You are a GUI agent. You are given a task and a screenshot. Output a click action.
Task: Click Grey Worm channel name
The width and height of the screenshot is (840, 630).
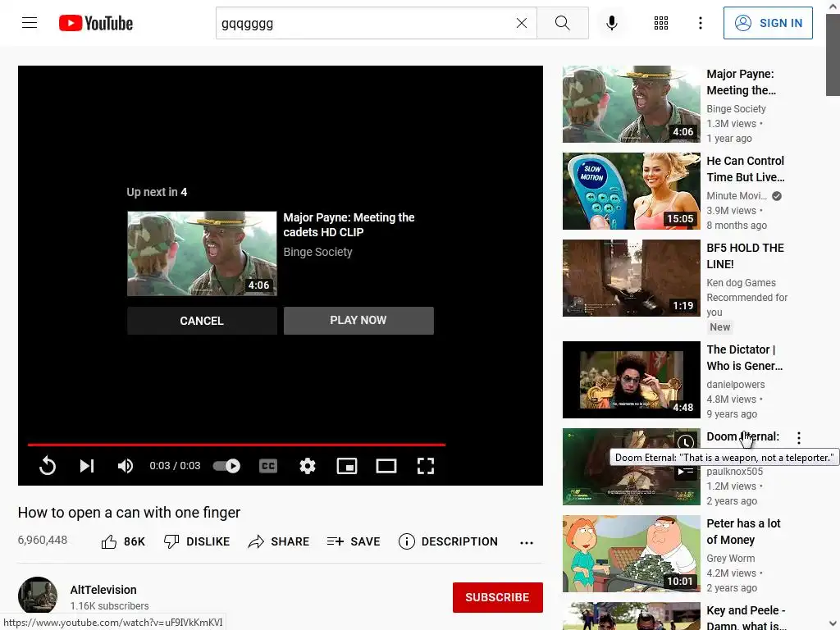pyautogui.click(x=731, y=558)
